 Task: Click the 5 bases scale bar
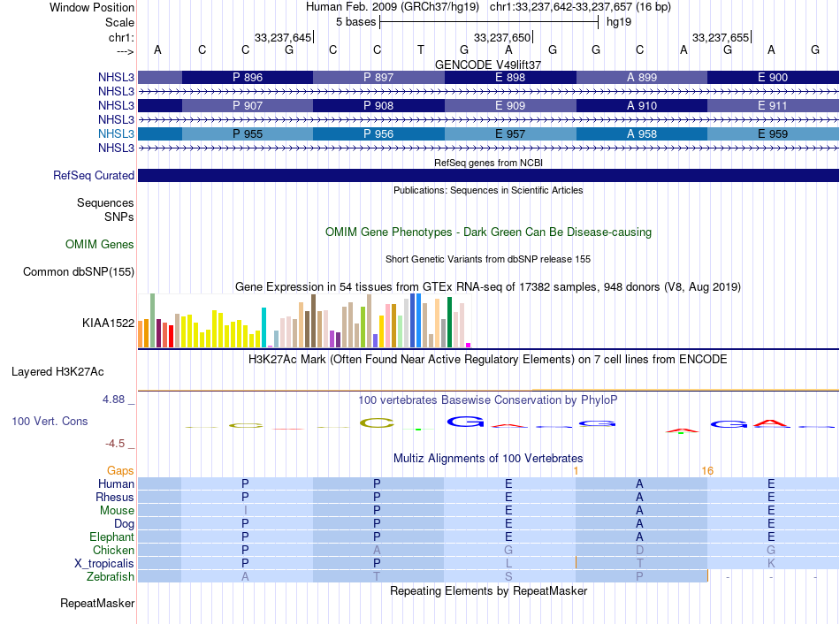[489, 22]
